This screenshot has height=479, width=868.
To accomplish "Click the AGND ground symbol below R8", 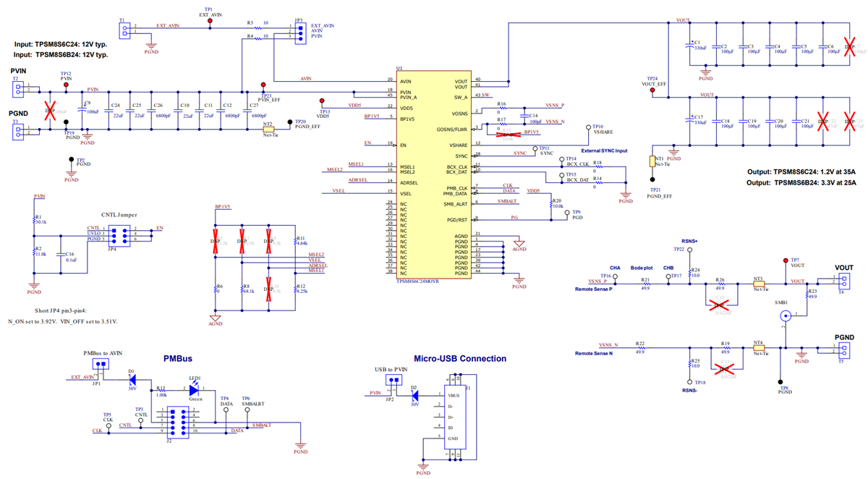I will 215,316.
